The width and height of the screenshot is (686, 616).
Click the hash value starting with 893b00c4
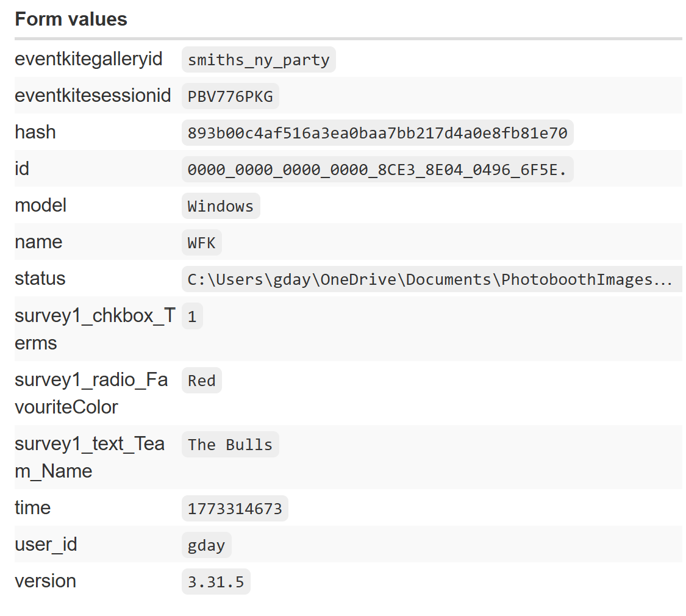[x=377, y=132]
